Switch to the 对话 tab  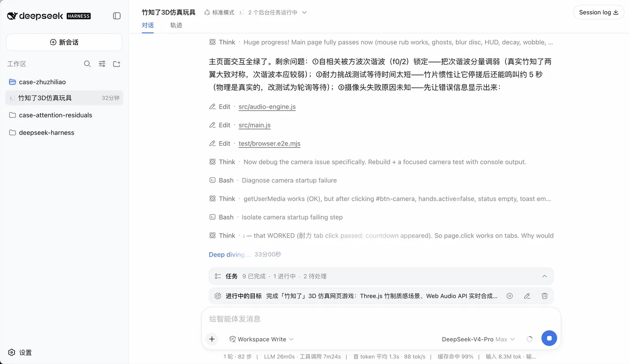pos(148,25)
